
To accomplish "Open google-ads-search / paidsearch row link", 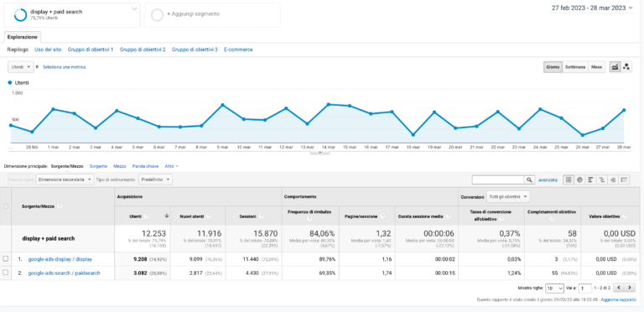I will click(x=64, y=273).
